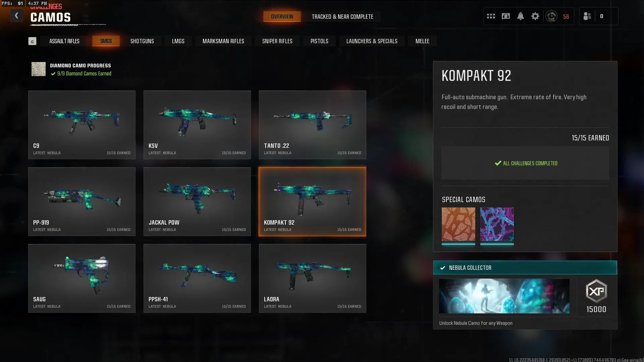Select the Tanto .22 weapon card
This screenshot has width=644, height=362.
point(312,125)
